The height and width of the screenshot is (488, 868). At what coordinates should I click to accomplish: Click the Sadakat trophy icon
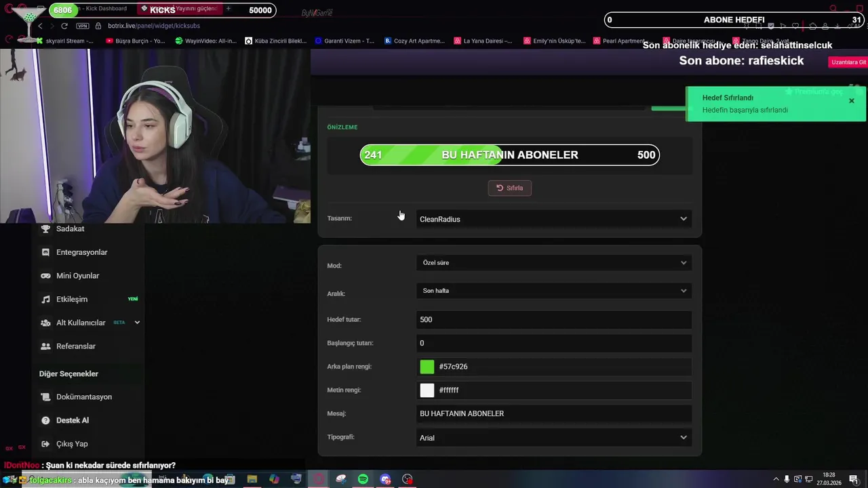pos(45,229)
